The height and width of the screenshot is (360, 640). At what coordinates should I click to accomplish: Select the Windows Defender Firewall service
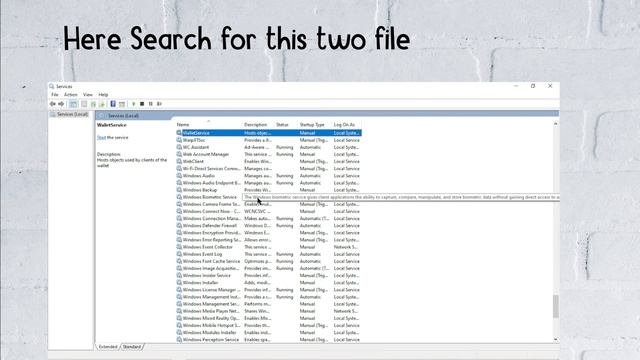(269, 225)
